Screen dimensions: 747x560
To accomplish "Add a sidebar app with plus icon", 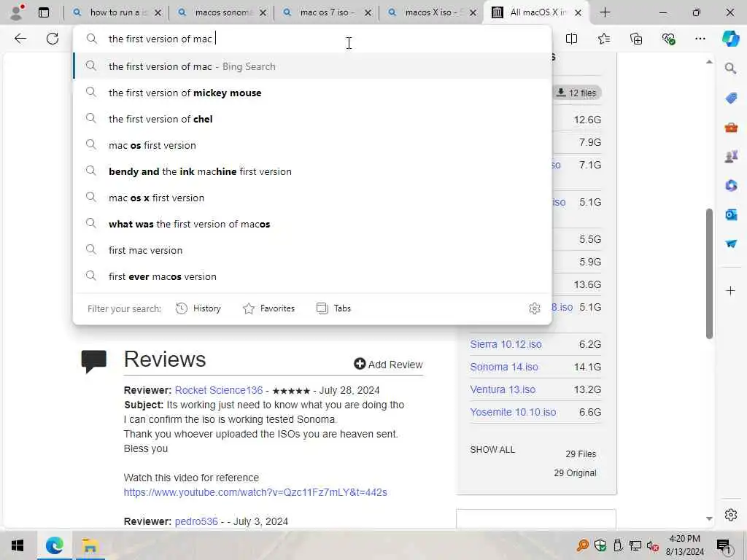I will pyautogui.click(x=731, y=290).
